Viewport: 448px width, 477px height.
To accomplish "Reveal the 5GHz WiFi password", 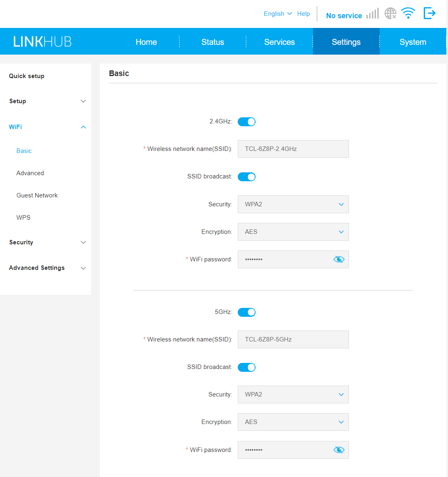I will pos(339,450).
